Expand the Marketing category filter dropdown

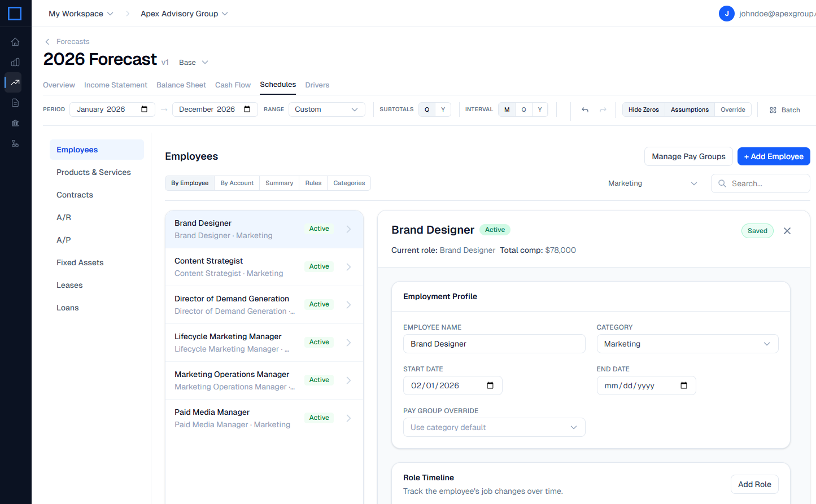click(x=652, y=183)
